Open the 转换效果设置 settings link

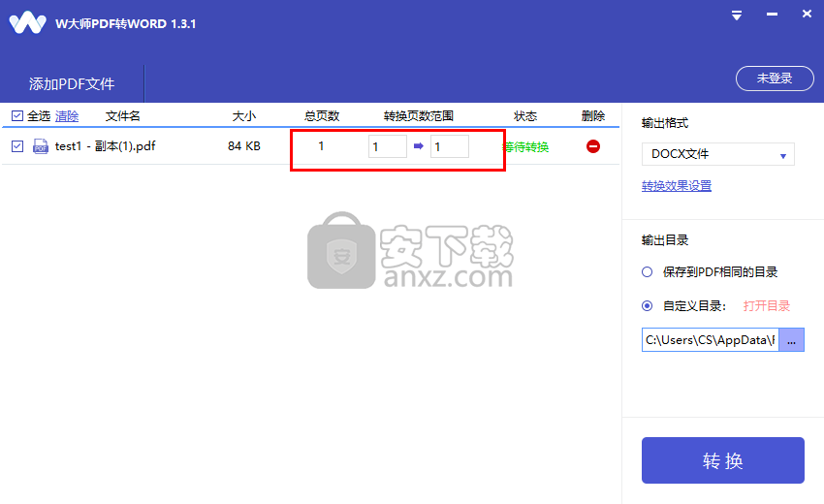(x=677, y=186)
